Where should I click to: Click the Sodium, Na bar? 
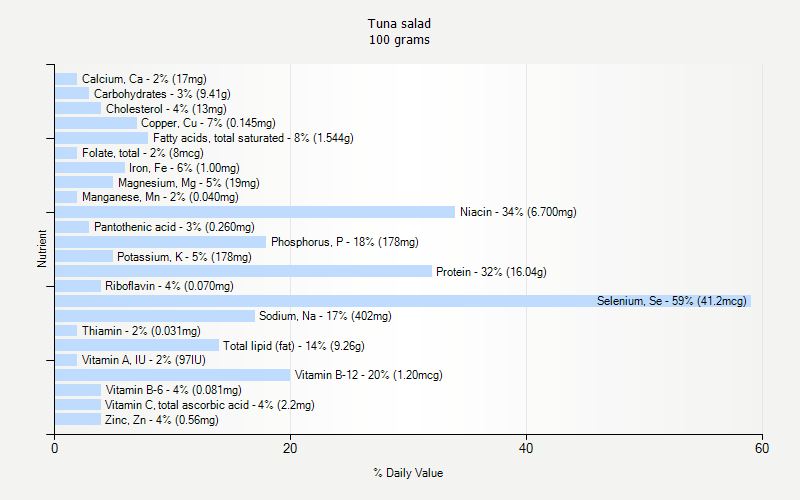(x=155, y=316)
